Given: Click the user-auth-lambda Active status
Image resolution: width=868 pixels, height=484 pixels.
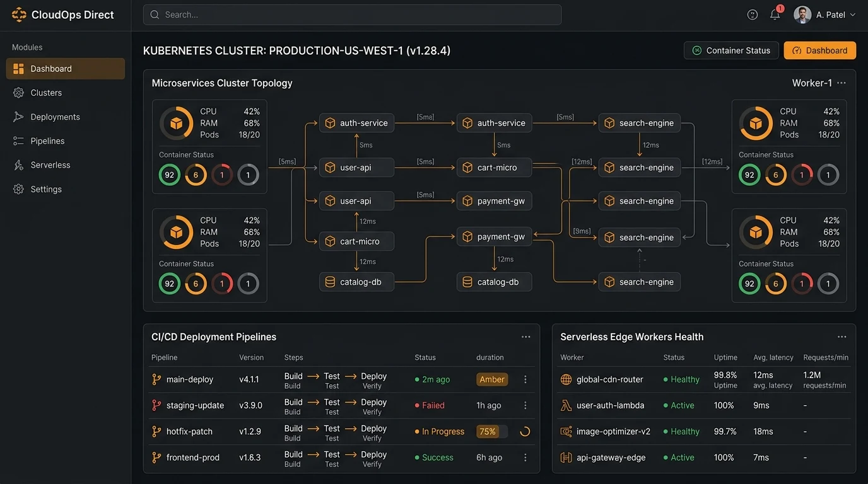Looking at the screenshot, I should (x=679, y=405).
